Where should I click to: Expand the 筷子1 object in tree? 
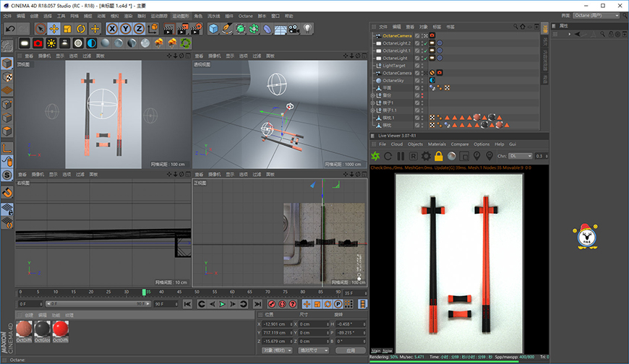[x=372, y=103]
